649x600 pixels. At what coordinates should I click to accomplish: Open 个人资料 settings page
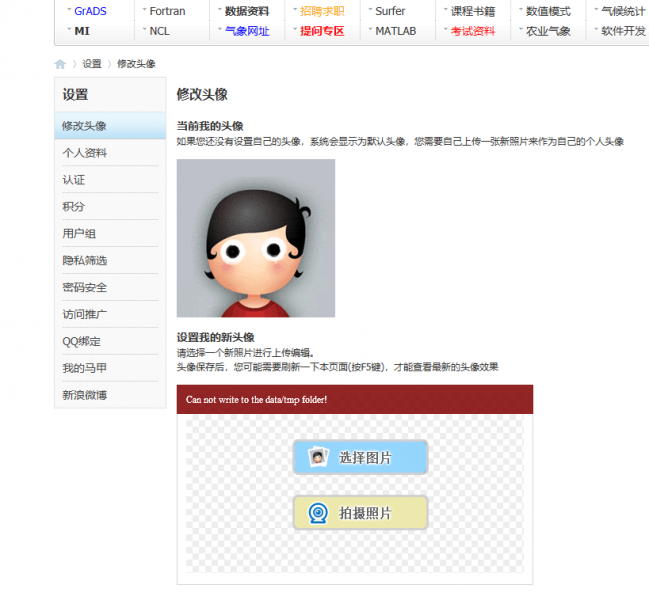click(x=84, y=153)
